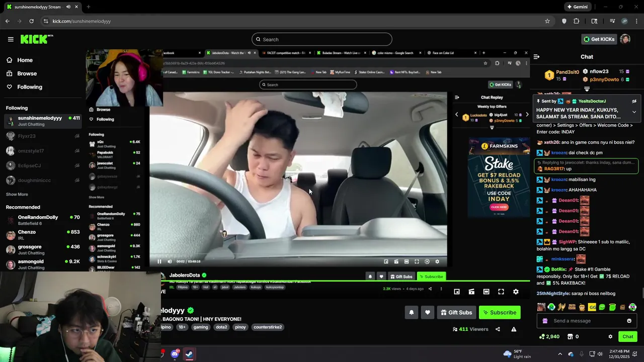
Task: Open Chenzo recommended channel
Action: [x=43, y=235]
